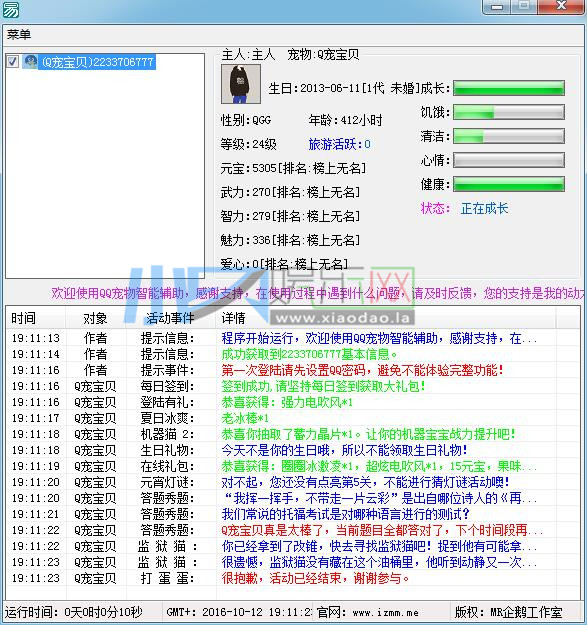The height and width of the screenshot is (625, 587).
Task: Click the penguin icon beside 2233706777
Action: click(30, 62)
